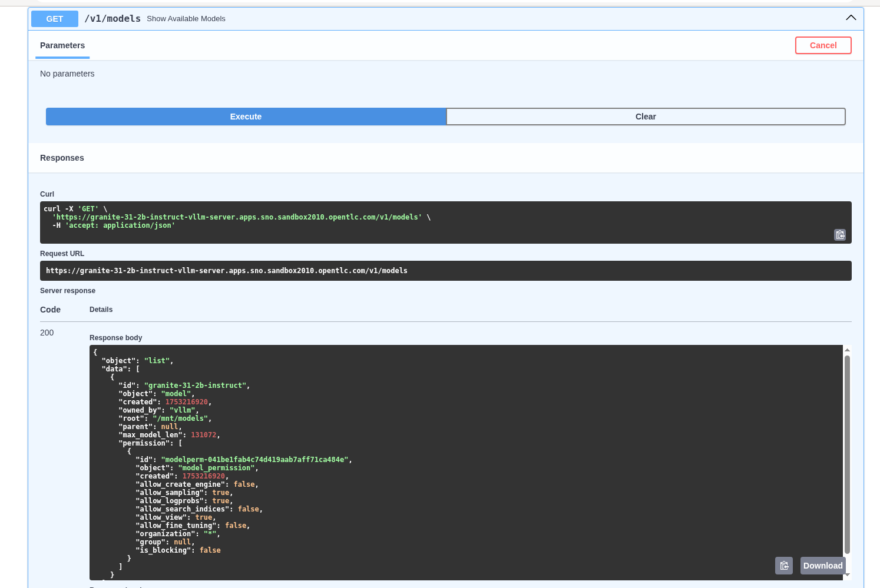The width and height of the screenshot is (880, 588).
Task: Click the max_model_len value 131072
Action: 204,435
